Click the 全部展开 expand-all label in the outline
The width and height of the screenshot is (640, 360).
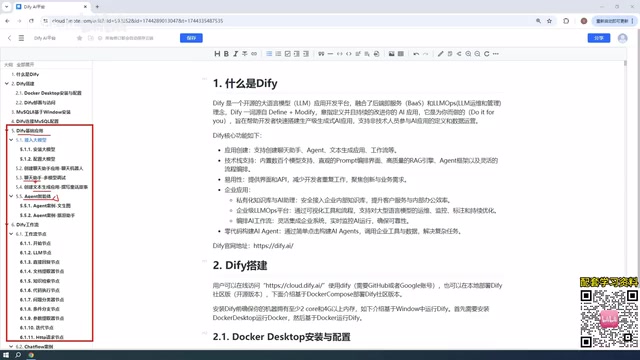(25, 64)
